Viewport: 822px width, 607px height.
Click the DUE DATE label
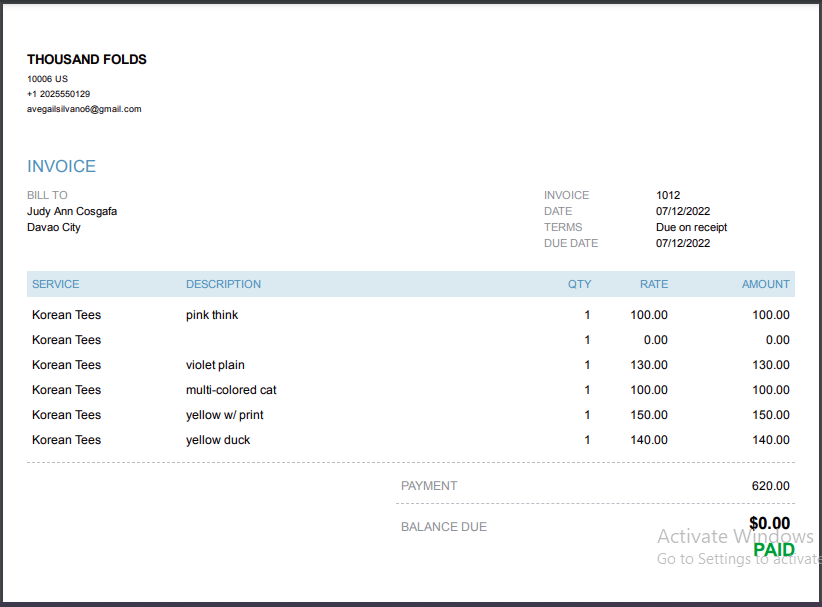pos(571,243)
